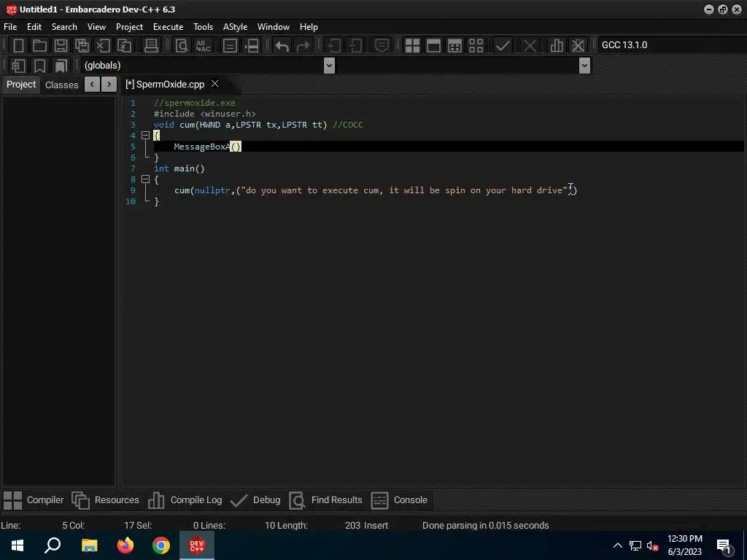Click the Compile & Run toolbar icon
Screen dimensions: 747x560
455,46
